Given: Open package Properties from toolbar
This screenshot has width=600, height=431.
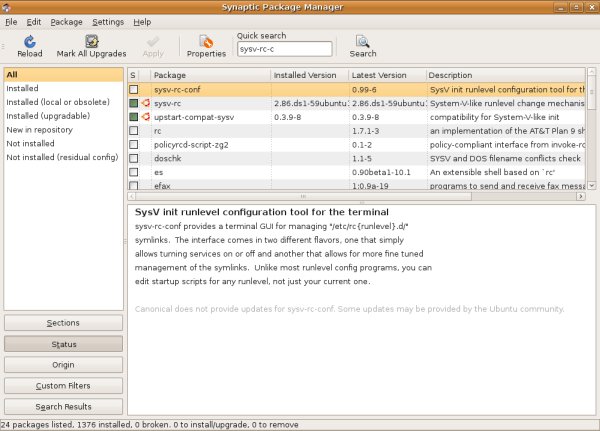Looking at the screenshot, I should [206, 42].
